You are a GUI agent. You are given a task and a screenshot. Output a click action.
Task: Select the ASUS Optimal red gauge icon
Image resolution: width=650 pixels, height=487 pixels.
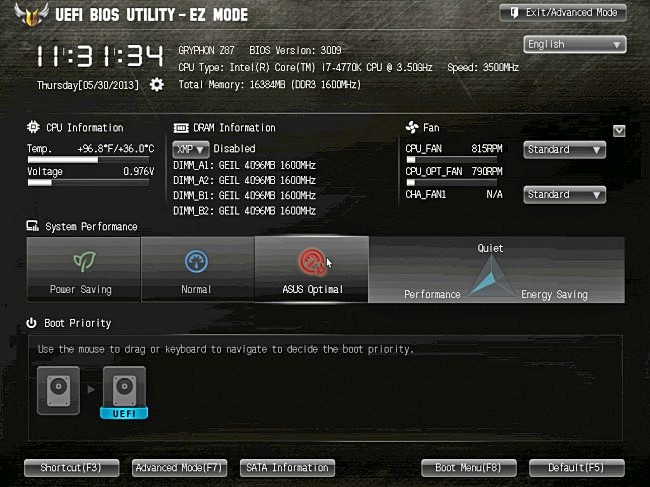coord(312,262)
